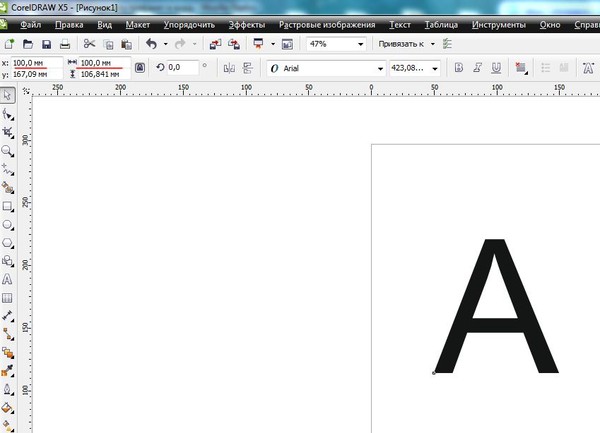Select the Eyedropper tool

click(7, 371)
